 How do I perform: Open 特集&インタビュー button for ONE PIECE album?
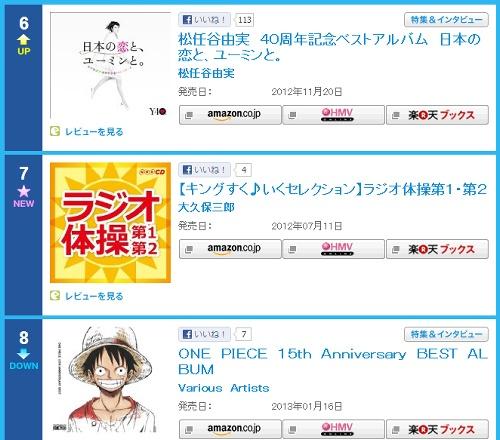point(446,334)
